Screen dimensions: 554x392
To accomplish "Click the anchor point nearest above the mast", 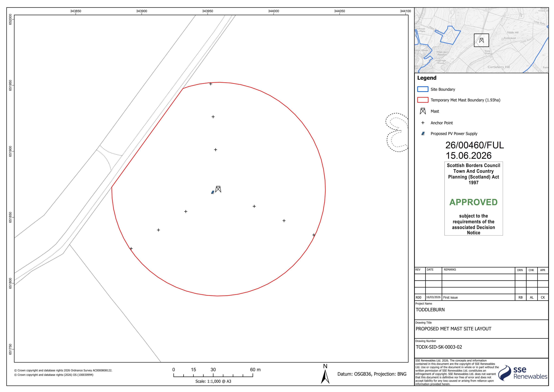I will pos(215,150).
